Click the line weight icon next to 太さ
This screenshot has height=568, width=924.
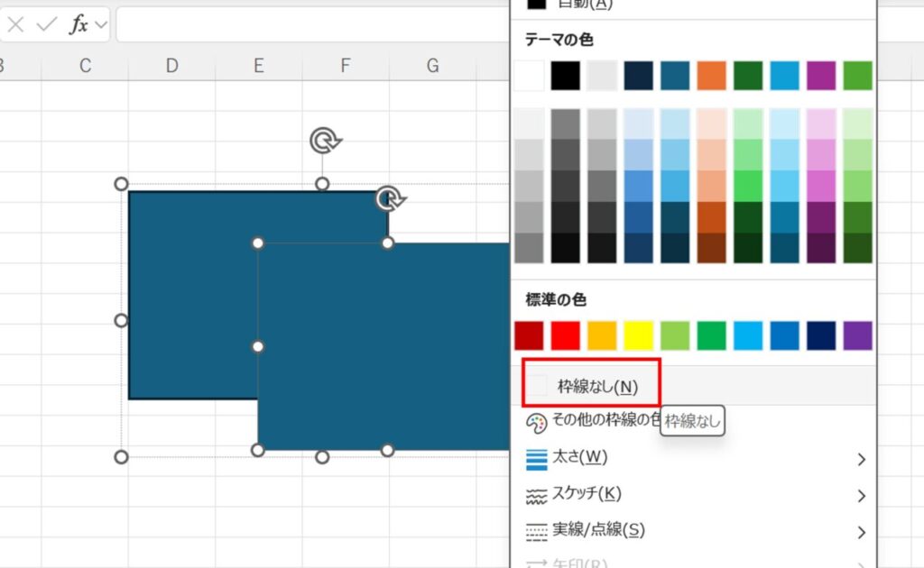click(536, 459)
